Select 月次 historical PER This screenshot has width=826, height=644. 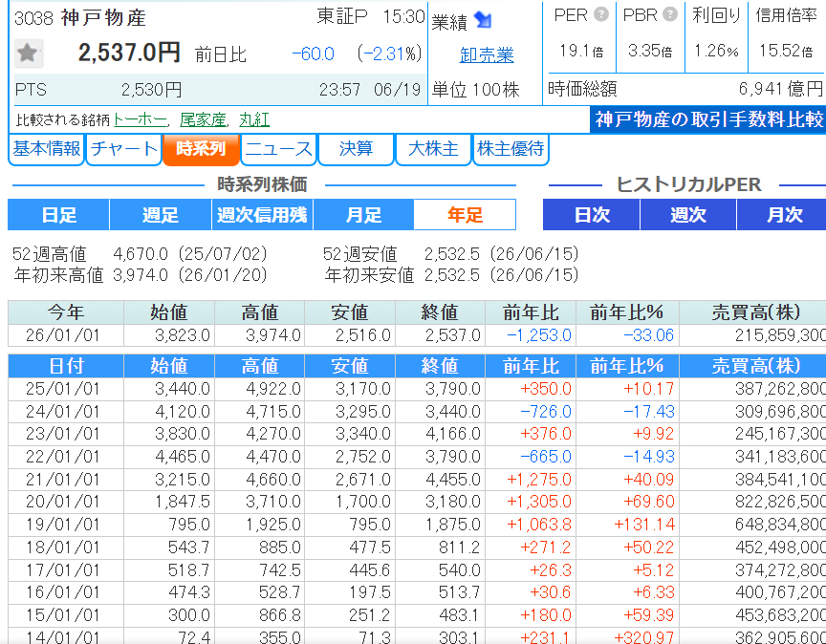[x=784, y=215]
